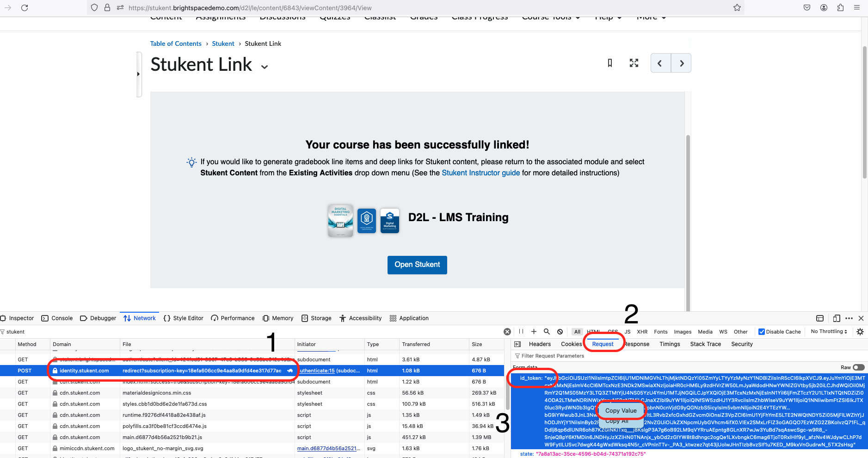Open the Stukent Instructor guide link

[x=480, y=173]
